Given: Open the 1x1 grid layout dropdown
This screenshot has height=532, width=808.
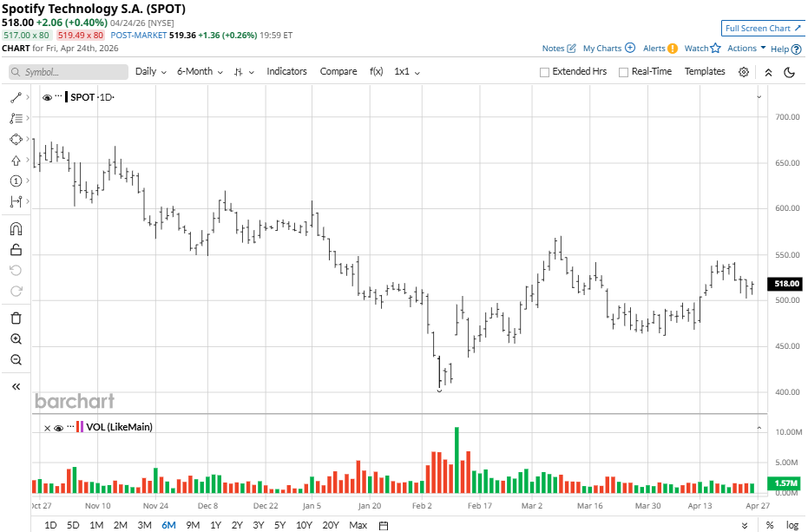Looking at the screenshot, I should [407, 72].
